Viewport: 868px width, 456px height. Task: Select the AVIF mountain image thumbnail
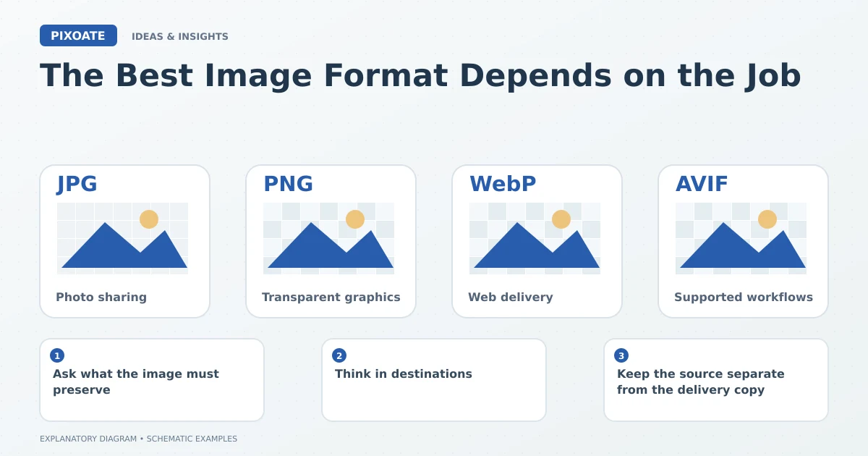click(x=741, y=238)
